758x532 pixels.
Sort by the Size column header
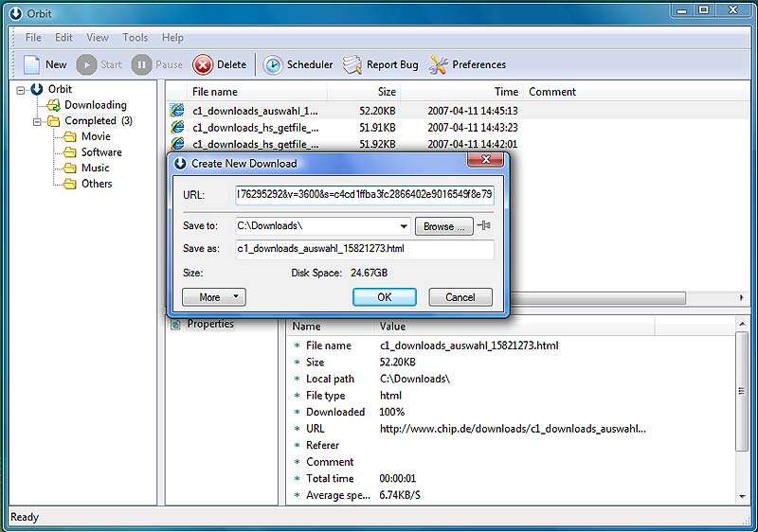364,92
